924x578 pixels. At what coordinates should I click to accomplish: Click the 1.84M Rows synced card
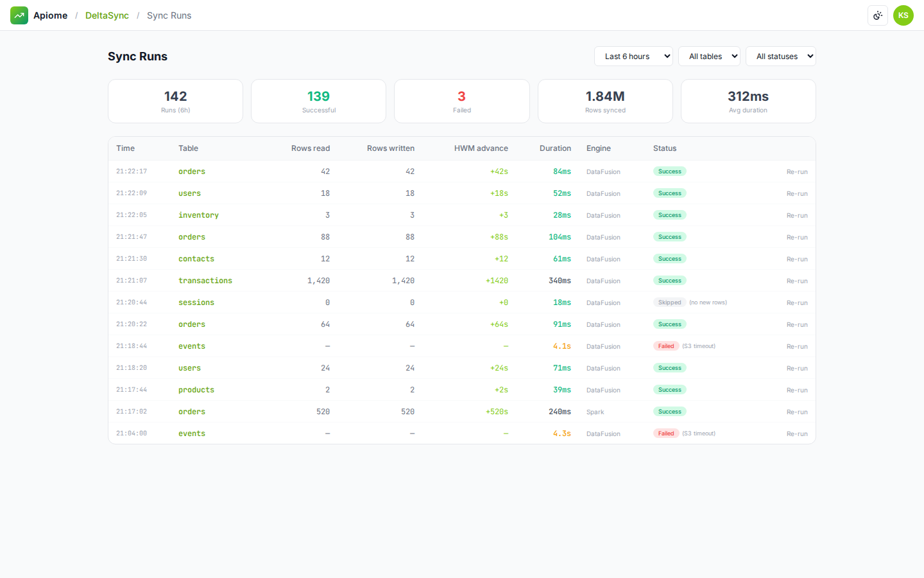[x=605, y=101]
